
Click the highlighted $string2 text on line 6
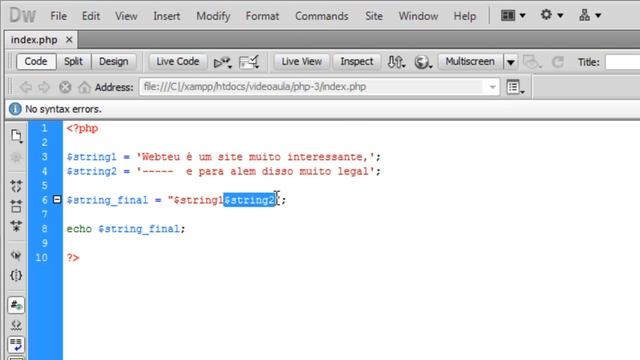(x=250, y=200)
